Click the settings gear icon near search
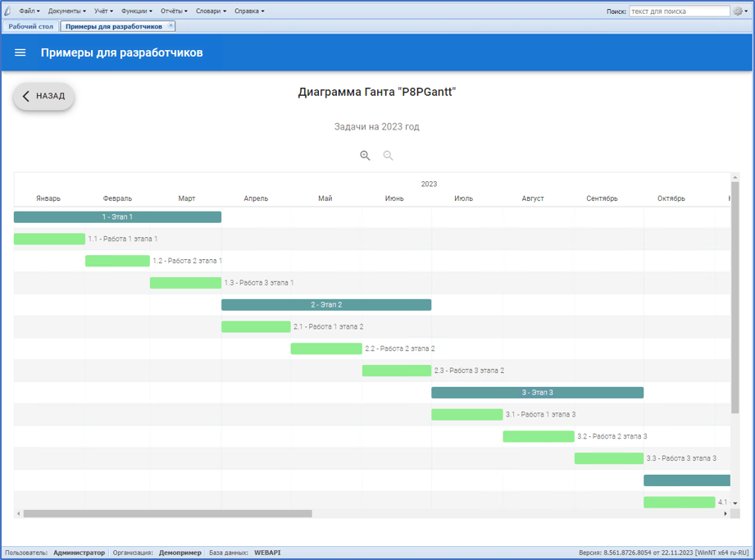Viewport: 755px width, 560px height. tap(739, 11)
